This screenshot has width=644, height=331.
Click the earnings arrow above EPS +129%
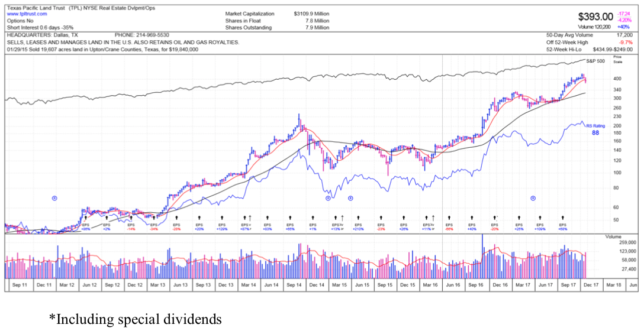click(x=222, y=218)
